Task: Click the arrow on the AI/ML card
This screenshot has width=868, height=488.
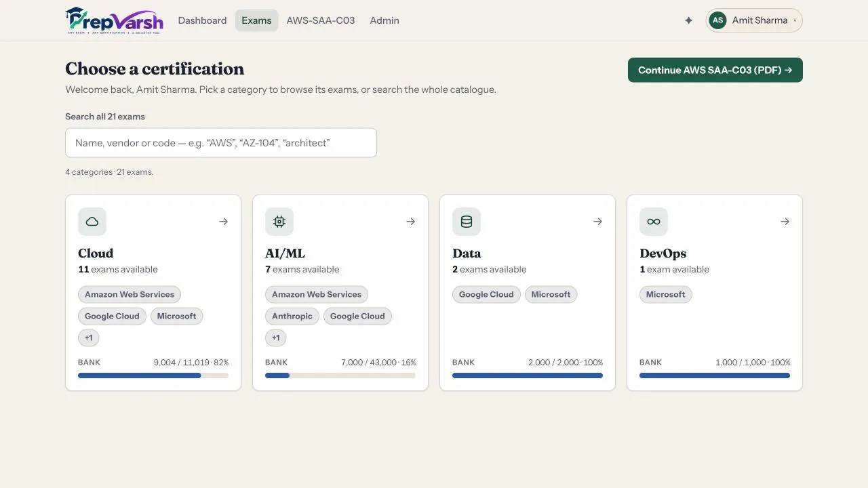Action: [410, 222]
